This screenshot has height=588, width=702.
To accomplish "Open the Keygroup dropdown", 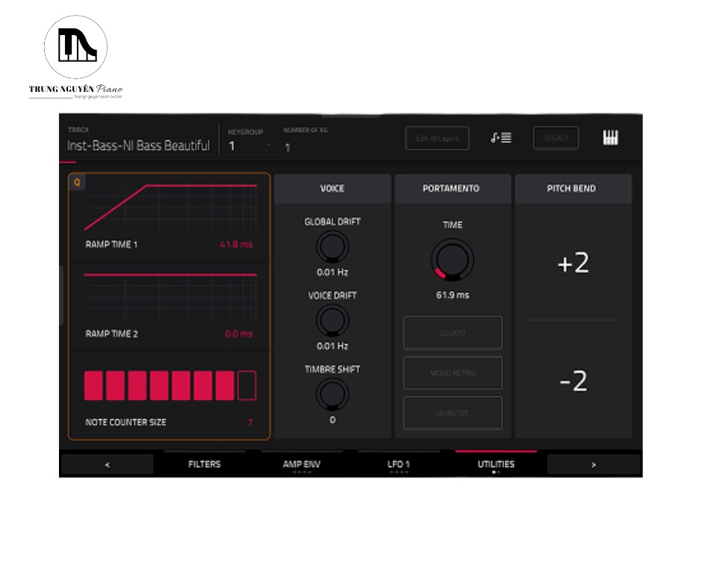I will coord(250,146).
